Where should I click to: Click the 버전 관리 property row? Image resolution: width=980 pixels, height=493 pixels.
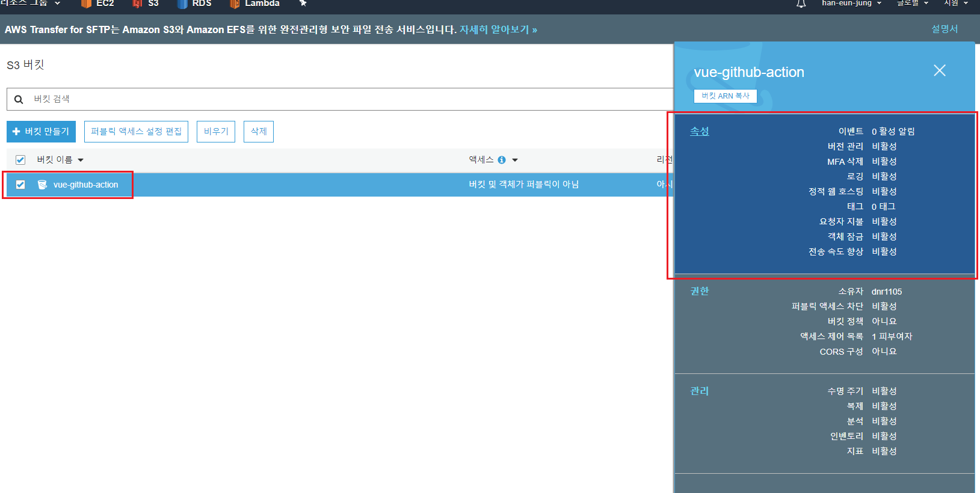pyautogui.click(x=862, y=146)
